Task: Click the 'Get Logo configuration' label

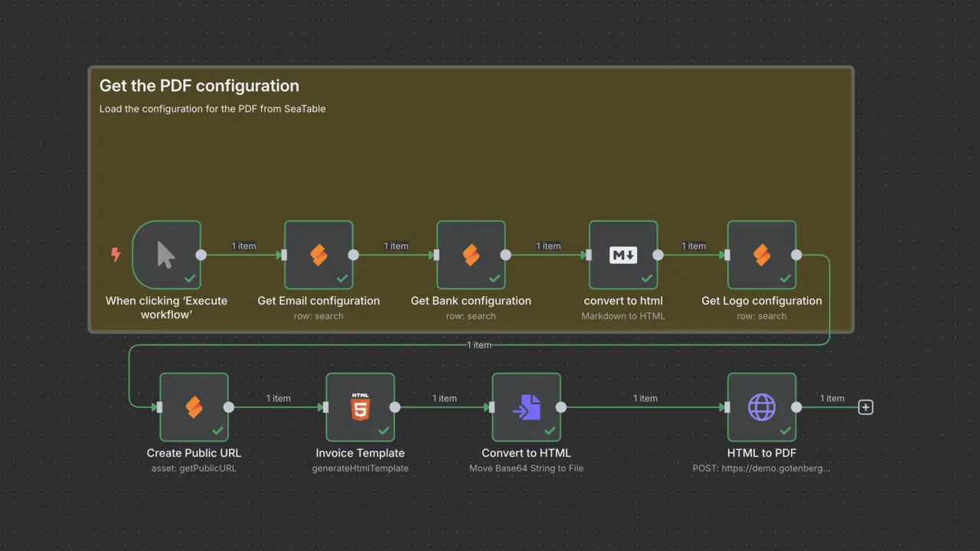Action: tap(762, 301)
